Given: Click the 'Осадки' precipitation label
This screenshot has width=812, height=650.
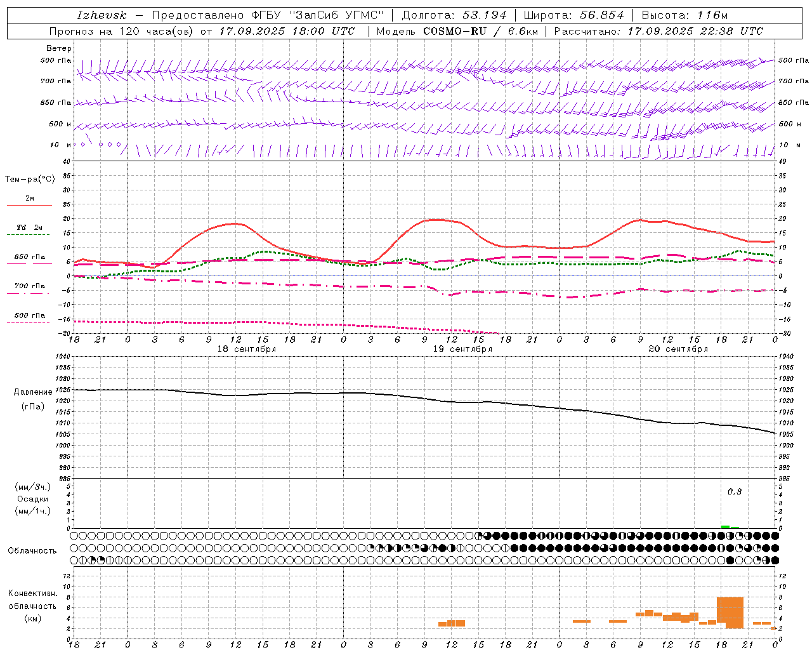Looking at the screenshot, I should (x=33, y=499).
